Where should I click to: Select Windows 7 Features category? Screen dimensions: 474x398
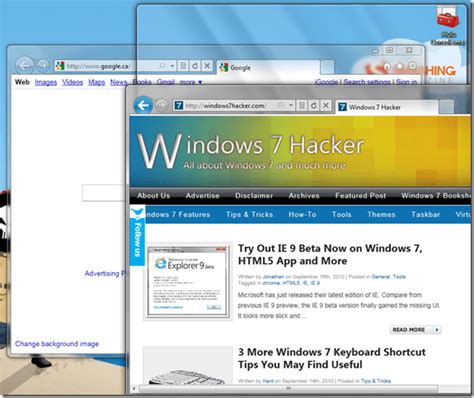pyautogui.click(x=178, y=214)
